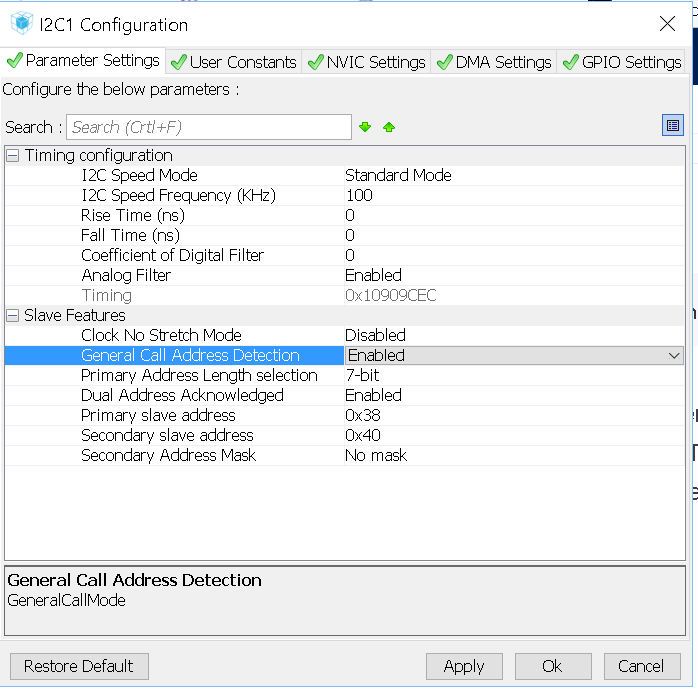Click the Fall Time value 0

pyautogui.click(x=350, y=236)
